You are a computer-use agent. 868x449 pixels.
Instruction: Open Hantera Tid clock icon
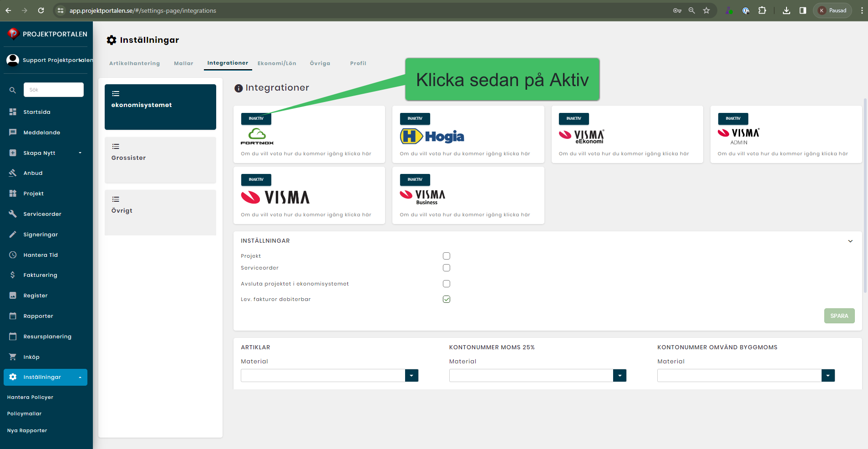coord(13,255)
